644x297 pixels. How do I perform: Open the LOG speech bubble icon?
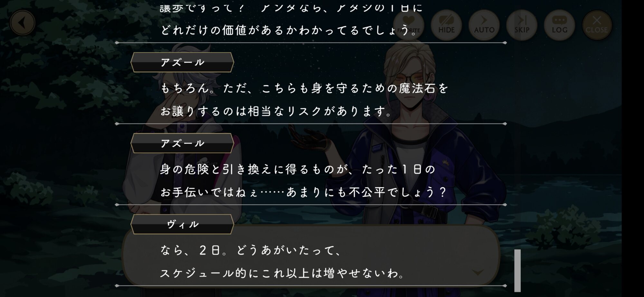[559, 24]
